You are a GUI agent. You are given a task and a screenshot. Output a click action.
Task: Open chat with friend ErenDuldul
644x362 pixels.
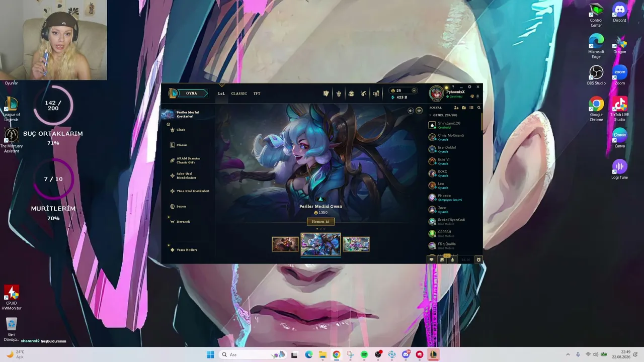coord(455,149)
